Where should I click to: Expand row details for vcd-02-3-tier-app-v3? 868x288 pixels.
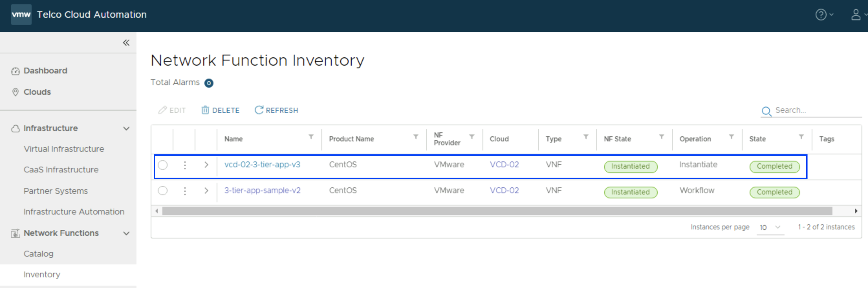pos(206,165)
